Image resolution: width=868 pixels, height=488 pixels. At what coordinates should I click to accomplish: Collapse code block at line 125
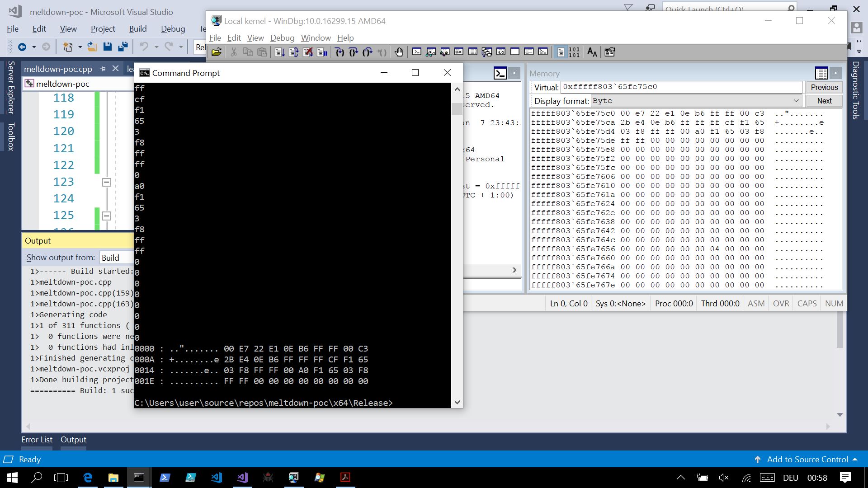pos(107,216)
